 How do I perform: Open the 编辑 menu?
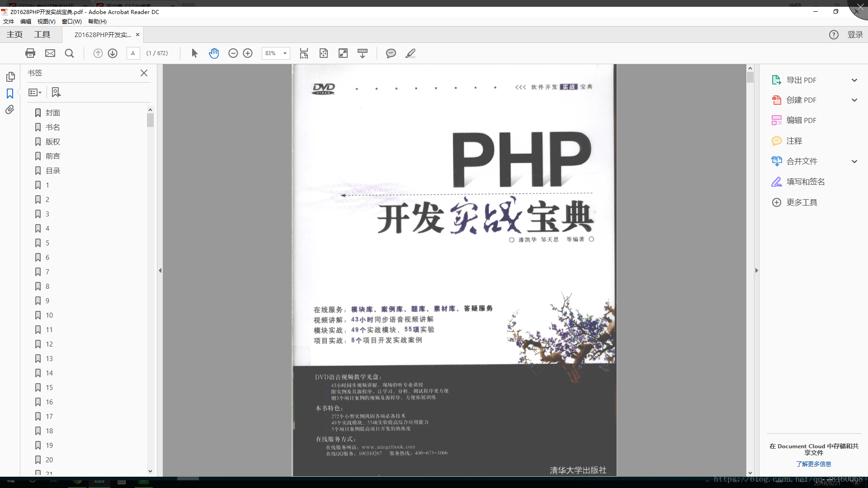click(26, 21)
